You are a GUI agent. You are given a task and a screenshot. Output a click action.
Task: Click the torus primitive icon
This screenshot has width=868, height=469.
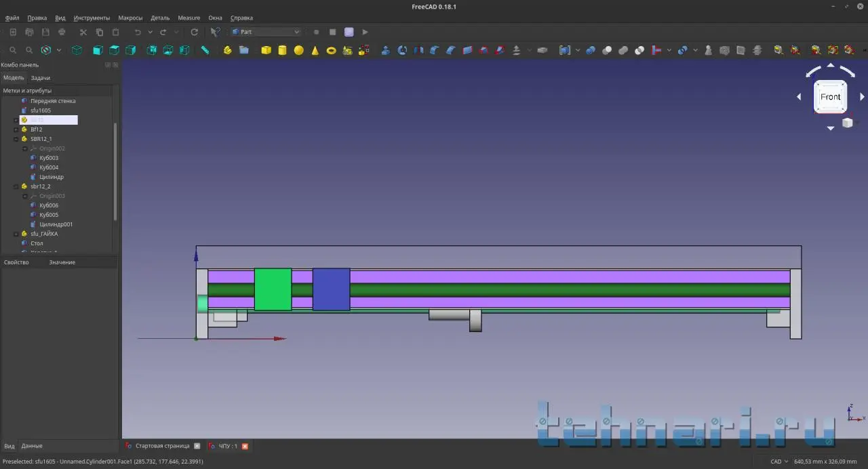coord(331,50)
